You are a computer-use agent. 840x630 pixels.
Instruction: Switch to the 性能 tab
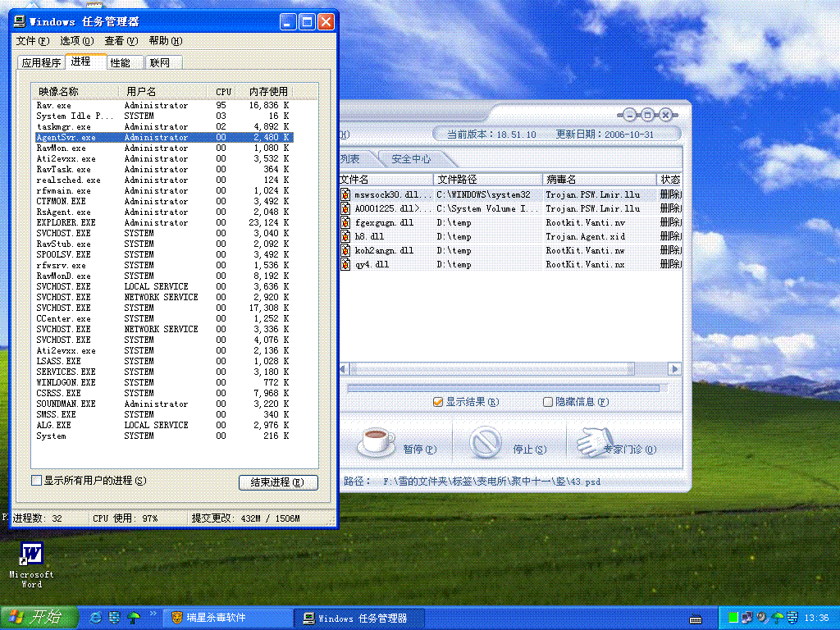tap(121, 62)
